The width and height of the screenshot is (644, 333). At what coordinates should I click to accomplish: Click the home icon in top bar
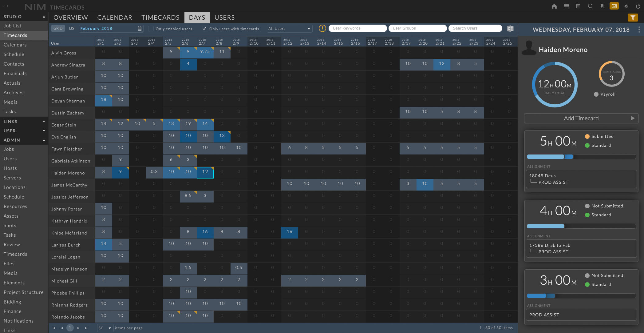tap(554, 6)
